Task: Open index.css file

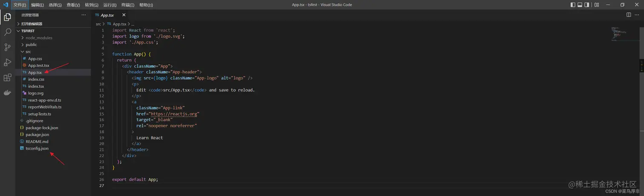Action: 53,79
